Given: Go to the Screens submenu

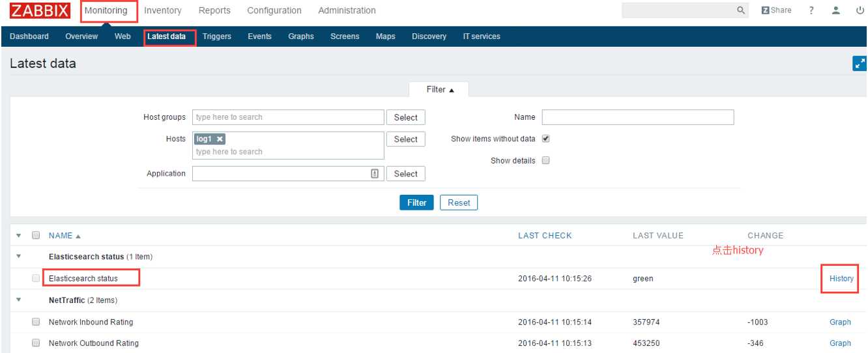Looking at the screenshot, I should pyautogui.click(x=345, y=36).
